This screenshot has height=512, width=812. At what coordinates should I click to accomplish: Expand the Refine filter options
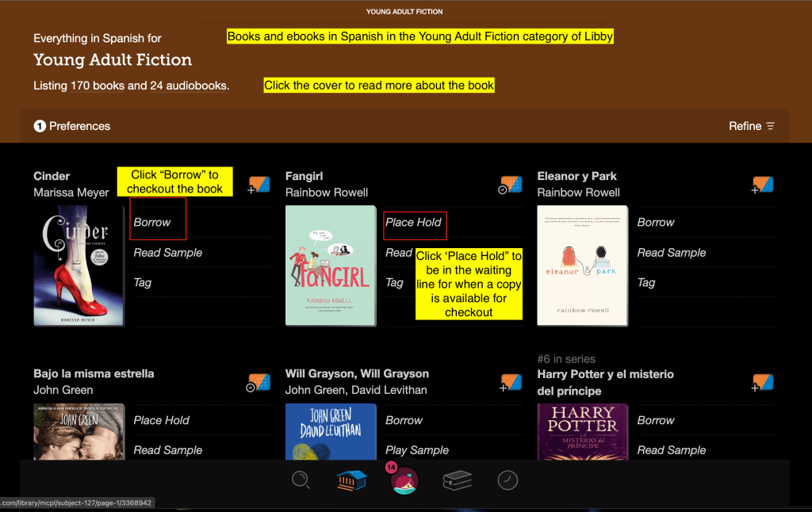point(751,126)
